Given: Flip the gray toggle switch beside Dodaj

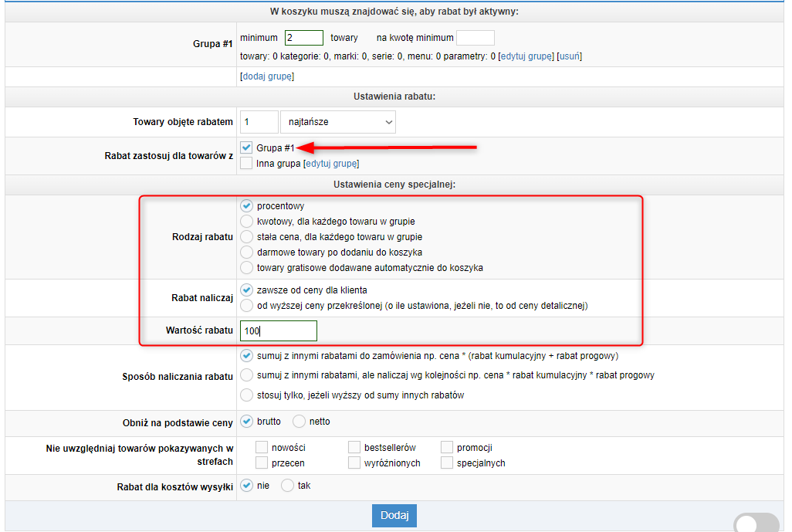Looking at the screenshot, I should (x=756, y=523).
